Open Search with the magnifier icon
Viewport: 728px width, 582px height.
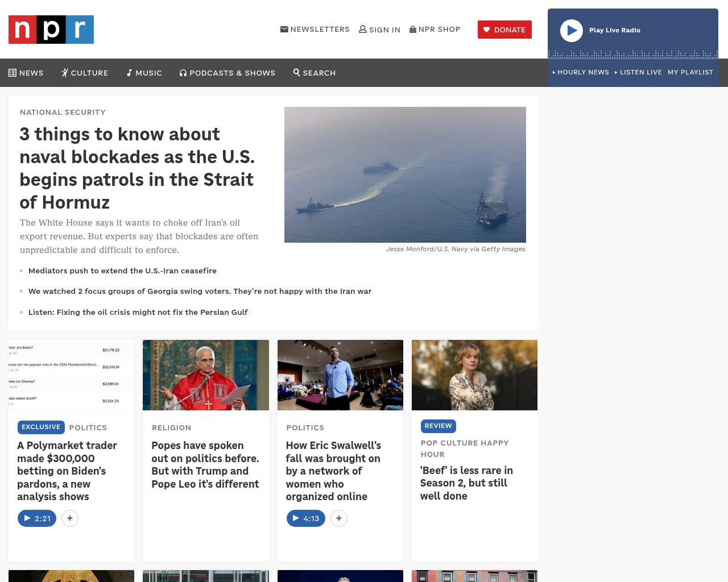pos(296,72)
